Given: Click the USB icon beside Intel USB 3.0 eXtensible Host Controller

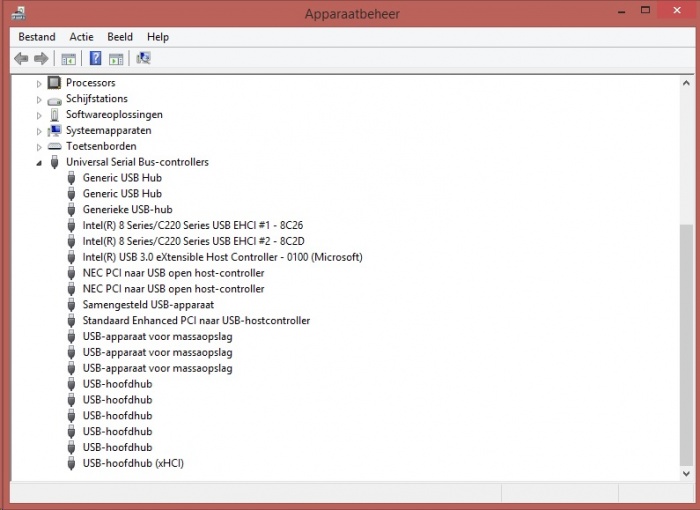Looking at the screenshot, I should [x=71, y=257].
